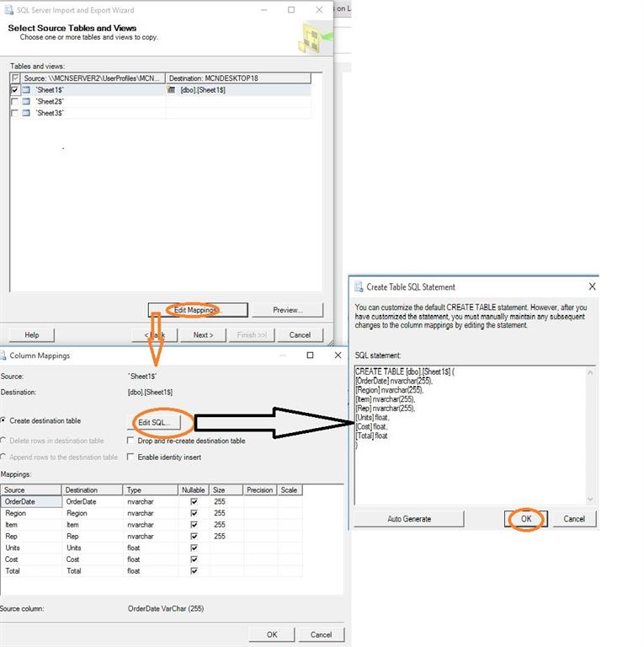Click Size column header

click(x=226, y=489)
